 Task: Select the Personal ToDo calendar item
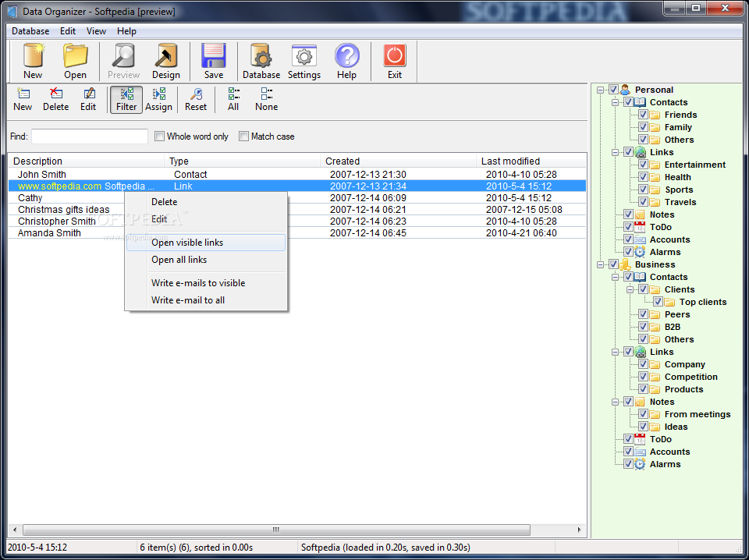[x=661, y=227]
